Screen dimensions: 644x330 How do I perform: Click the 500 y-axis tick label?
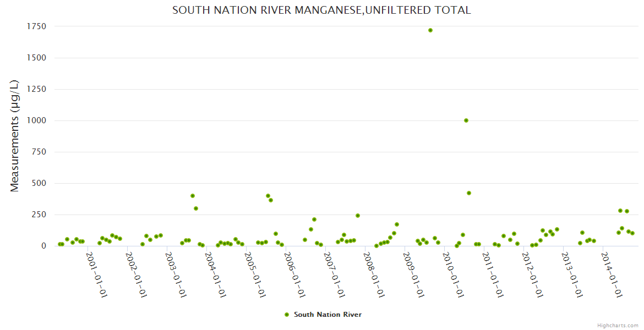(39, 183)
